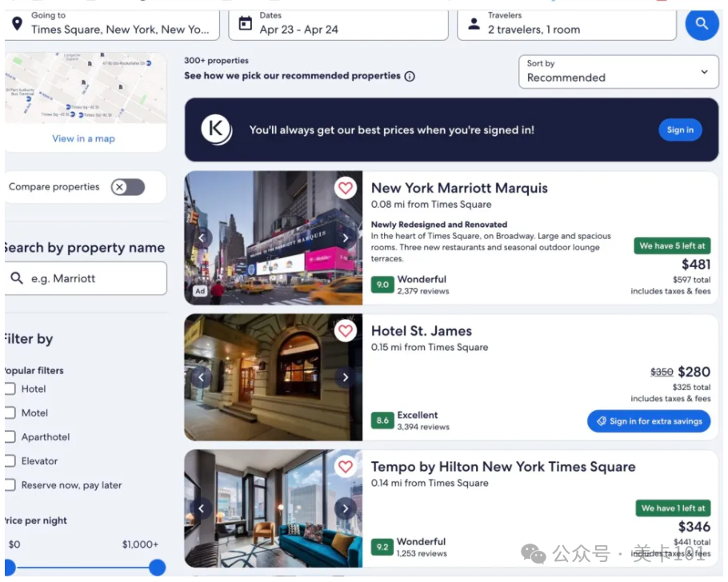728x582 pixels.
Task: Click the 3,394 reviews text
Action: pos(423,427)
